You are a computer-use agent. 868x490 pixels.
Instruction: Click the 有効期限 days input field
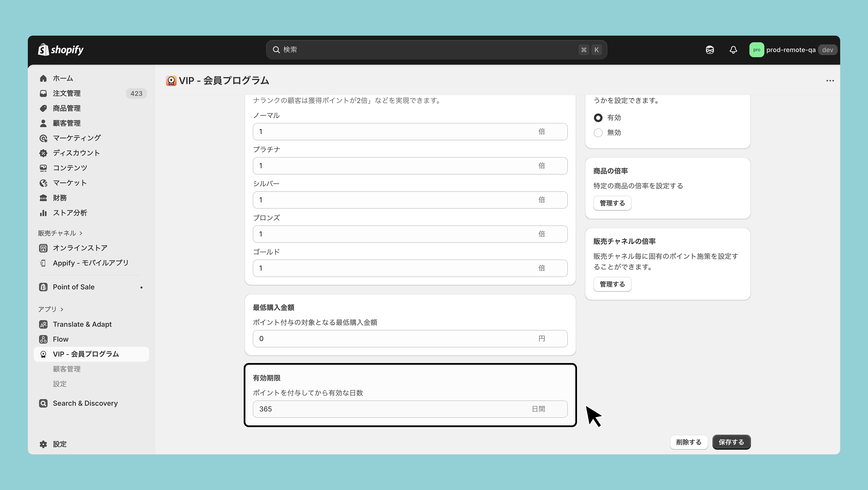tap(391, 409)
